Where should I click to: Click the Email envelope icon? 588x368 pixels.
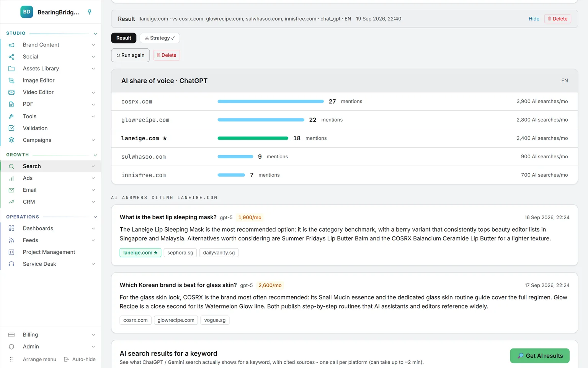click(x=11, y=190)
